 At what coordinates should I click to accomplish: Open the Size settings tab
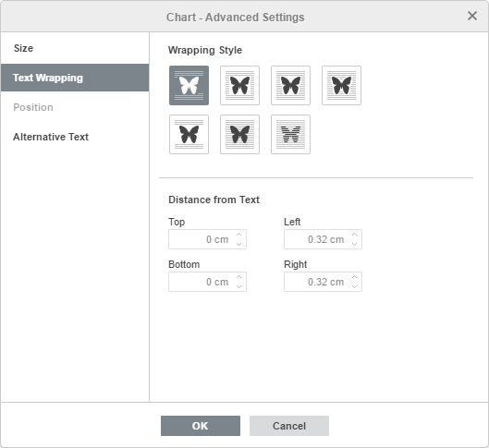pos(75,48)
